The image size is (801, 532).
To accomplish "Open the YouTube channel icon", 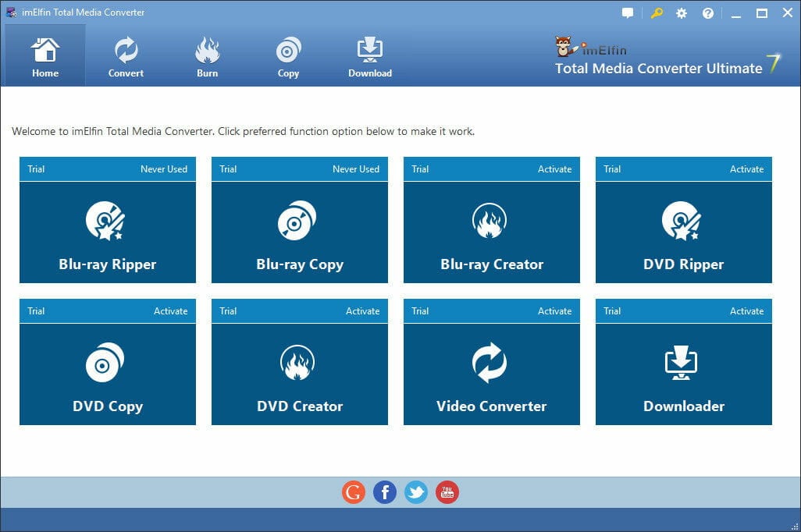I will 447,492.
